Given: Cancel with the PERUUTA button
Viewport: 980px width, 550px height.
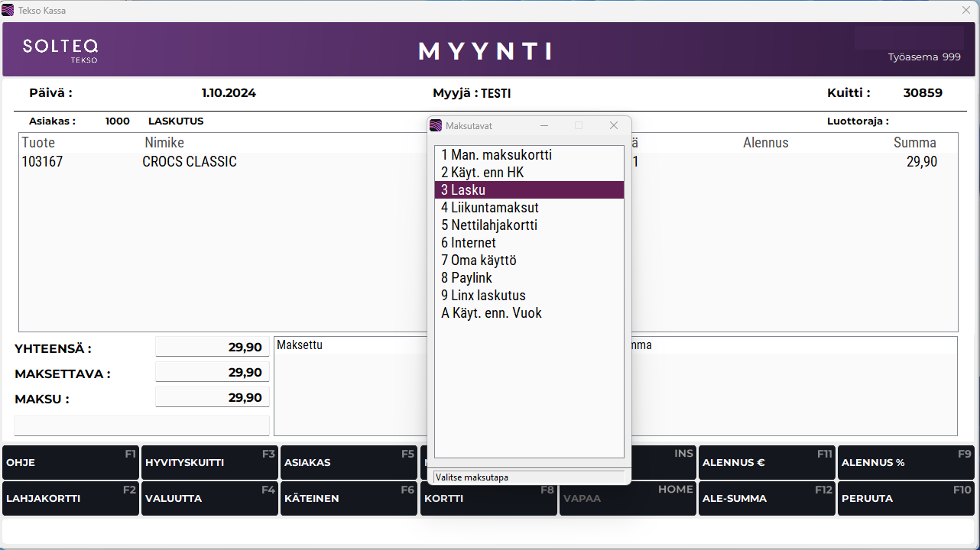Looking at the screenshot, I should point(906,499).
